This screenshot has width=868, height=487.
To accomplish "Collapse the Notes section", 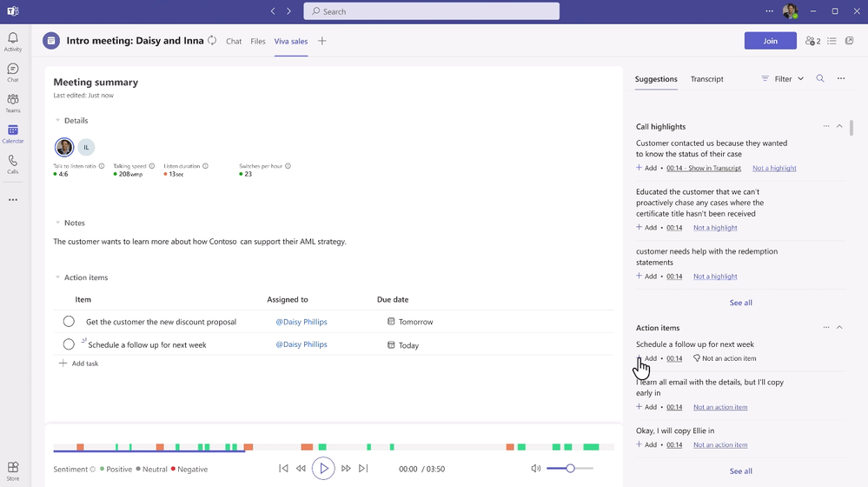I will click(x=57, y=223).
